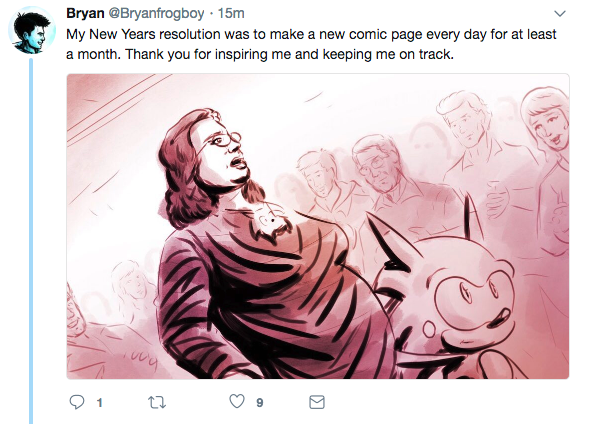Viewport: 595px width, 424px height.
Task: Select the tweet text about New Years resolution
Action: click(x=311, y=44)
